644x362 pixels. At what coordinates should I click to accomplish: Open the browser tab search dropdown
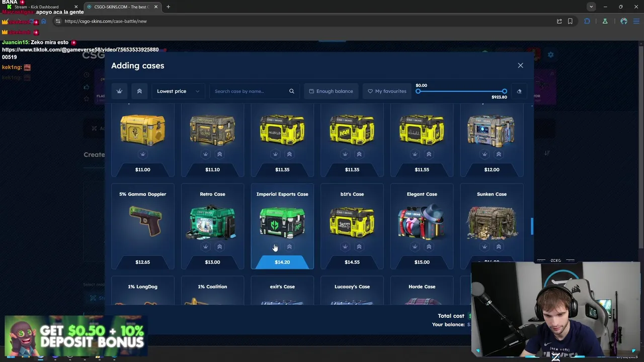(x=591, y=7)
